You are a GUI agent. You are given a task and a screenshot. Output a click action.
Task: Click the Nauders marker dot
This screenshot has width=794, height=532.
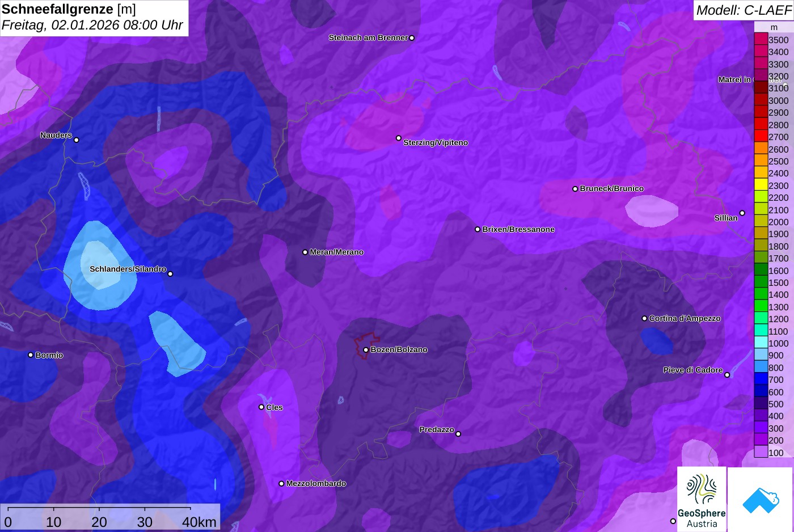77,140
